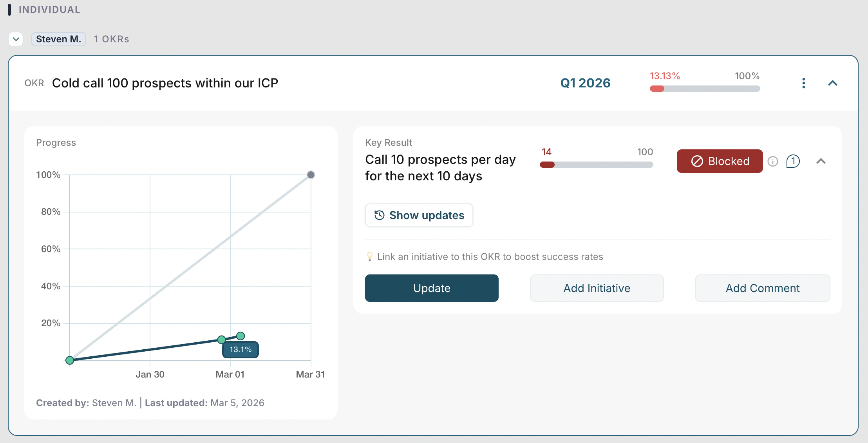Click the history clock icon inside Show updates
868x443 pixels.
pos(379,215)
